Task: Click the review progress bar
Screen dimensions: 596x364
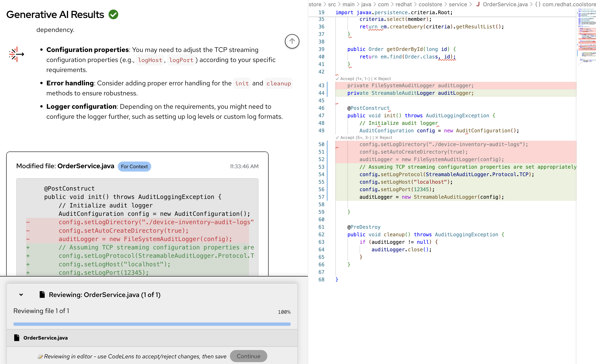Action: [x=152, y=324]
